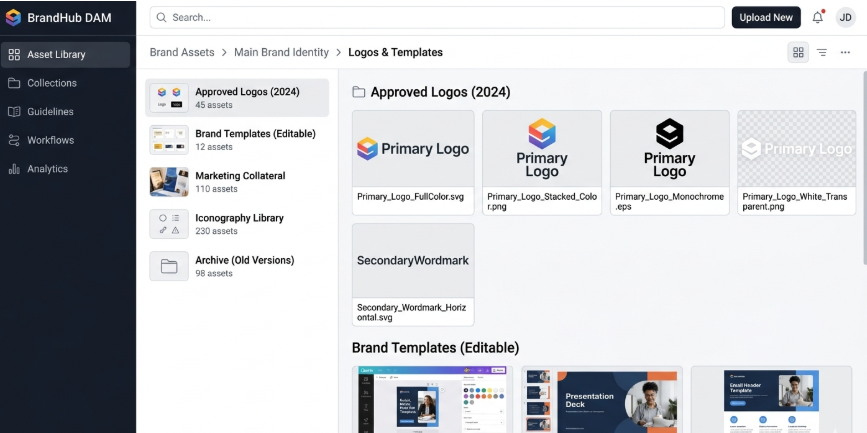Click the search magnifier icon
This screenshot has width=867, height=433.
(x=161, y=18)
